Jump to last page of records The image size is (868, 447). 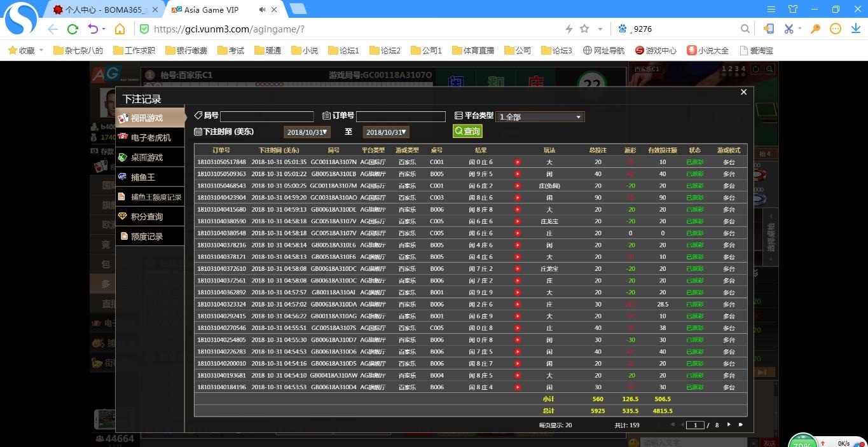[x=741, y=425]
